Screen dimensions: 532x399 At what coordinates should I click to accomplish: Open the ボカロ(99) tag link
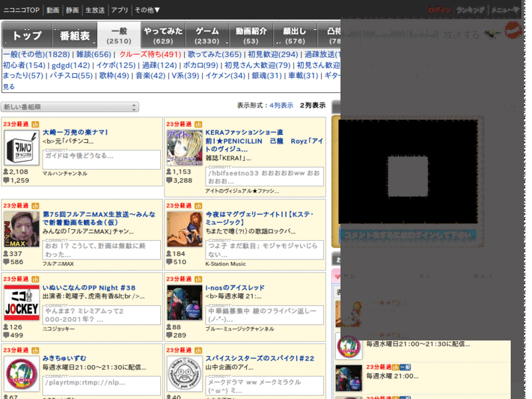pos(201,65)
